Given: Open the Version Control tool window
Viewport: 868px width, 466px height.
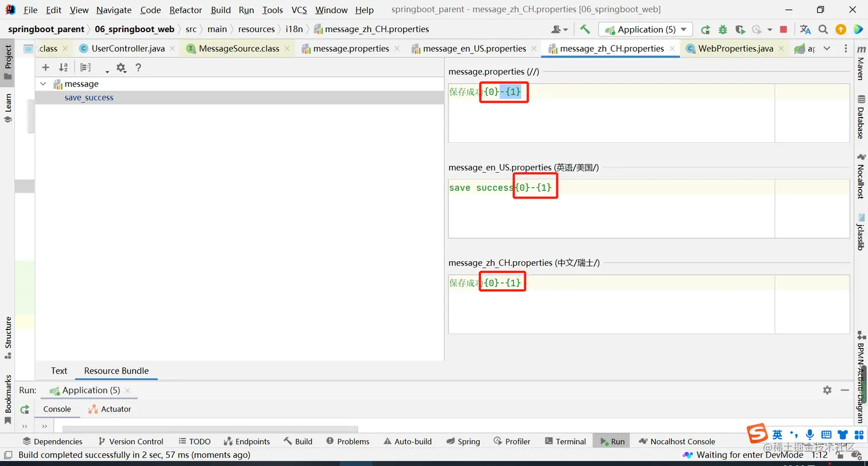Looking at the screenshot, I should coord(131,441).
